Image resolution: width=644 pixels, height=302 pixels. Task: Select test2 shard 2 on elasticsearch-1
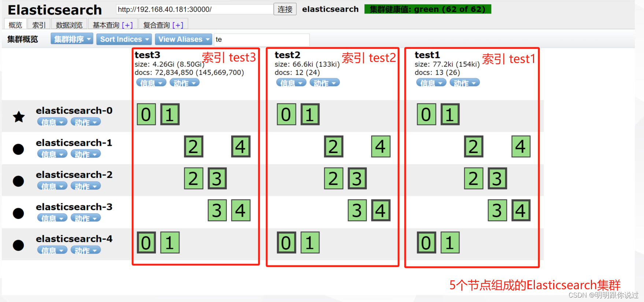click(x=333, y=146)
